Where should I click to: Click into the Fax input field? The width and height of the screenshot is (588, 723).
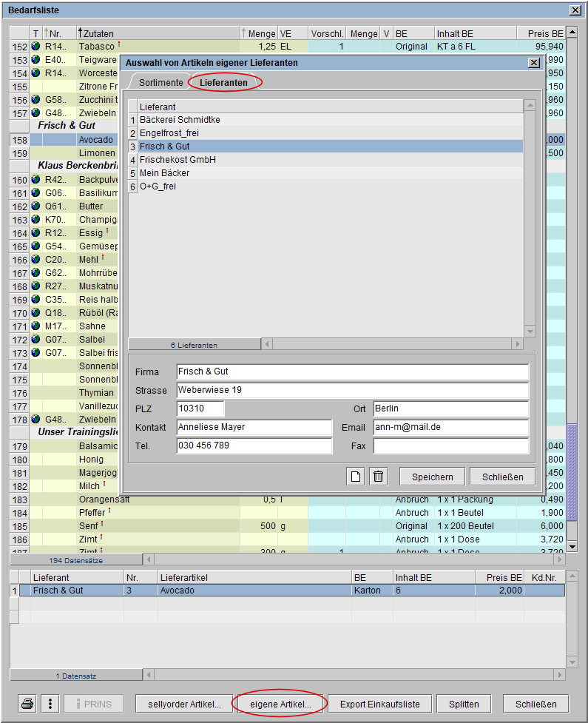[x=451, y=446]
